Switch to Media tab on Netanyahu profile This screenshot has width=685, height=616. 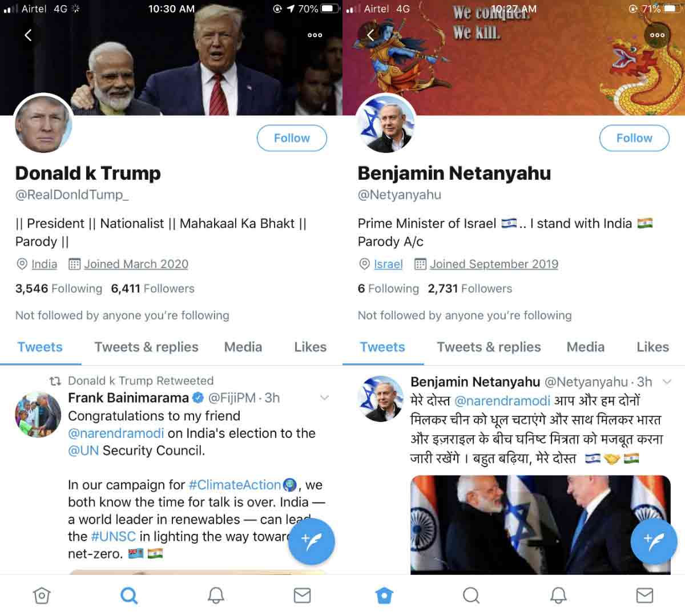(x=585, y=347)
